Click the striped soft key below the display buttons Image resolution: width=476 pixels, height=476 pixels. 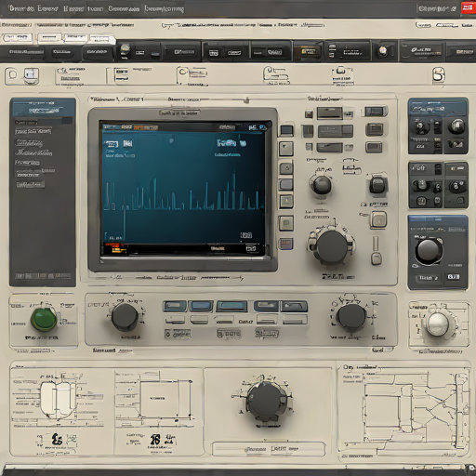[x=285, y=244]
